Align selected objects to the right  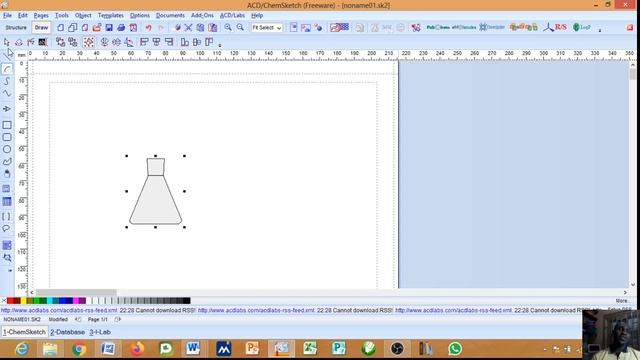[169, 42]
